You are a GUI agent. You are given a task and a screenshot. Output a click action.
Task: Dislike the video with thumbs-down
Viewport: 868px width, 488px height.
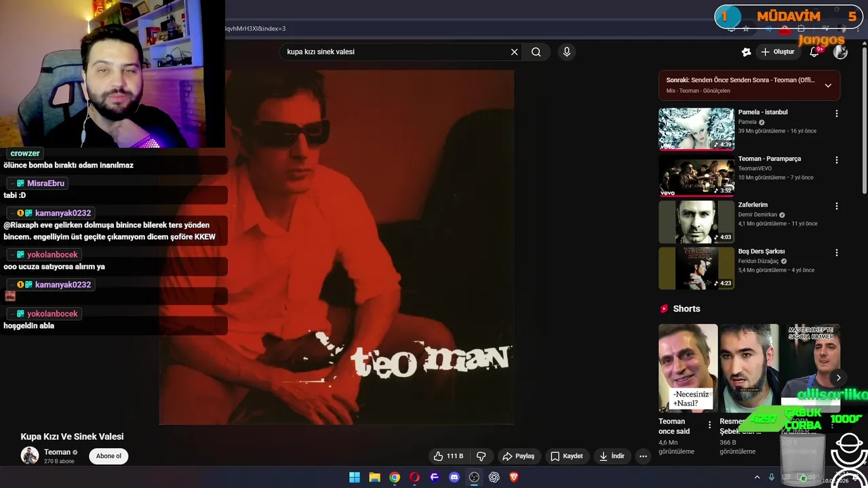[481, 456]
